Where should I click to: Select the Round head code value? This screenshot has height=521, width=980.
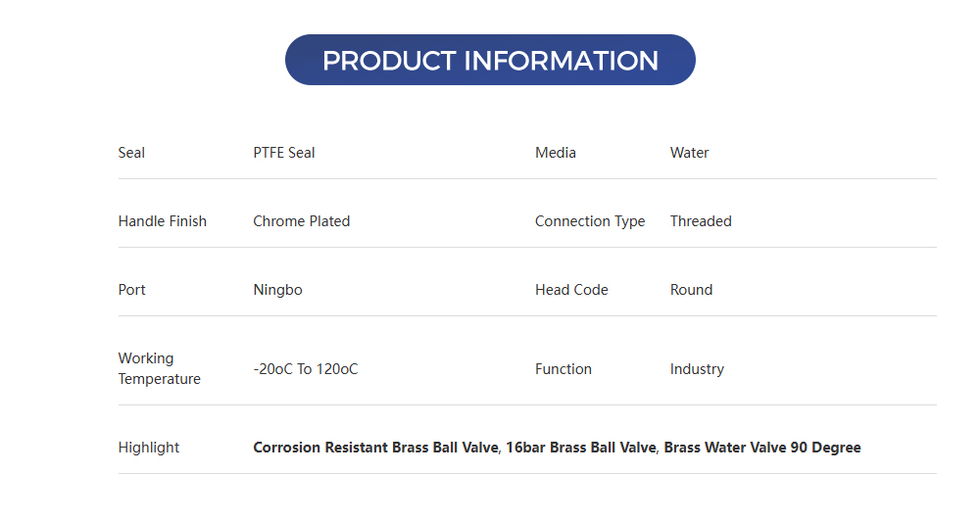(x=691, y=290)
